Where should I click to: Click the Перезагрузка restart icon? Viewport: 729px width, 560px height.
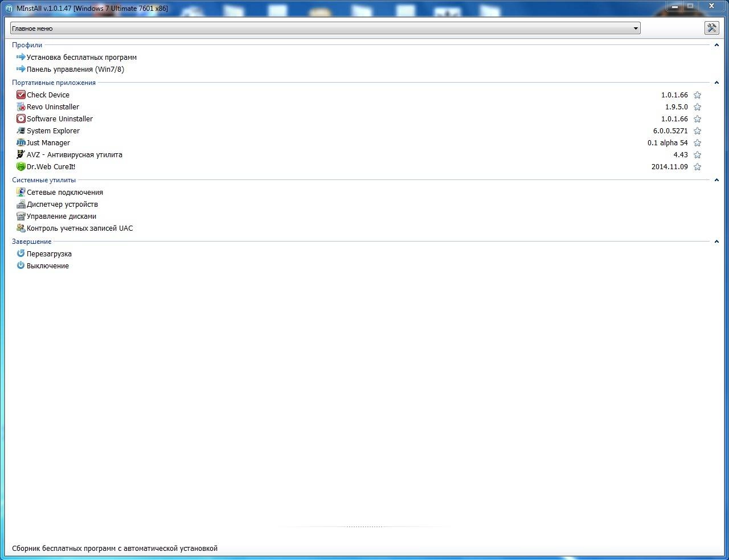21,254
